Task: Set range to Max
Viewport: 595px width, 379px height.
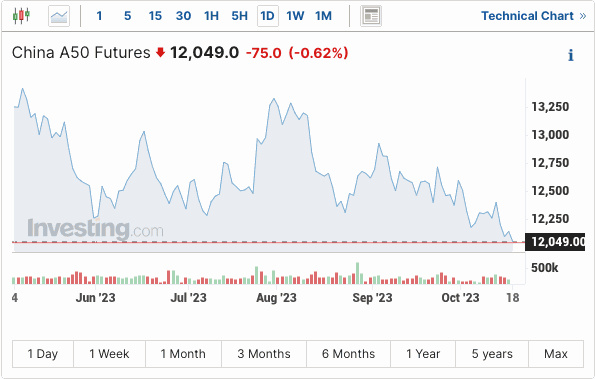Action: [556, 354]
